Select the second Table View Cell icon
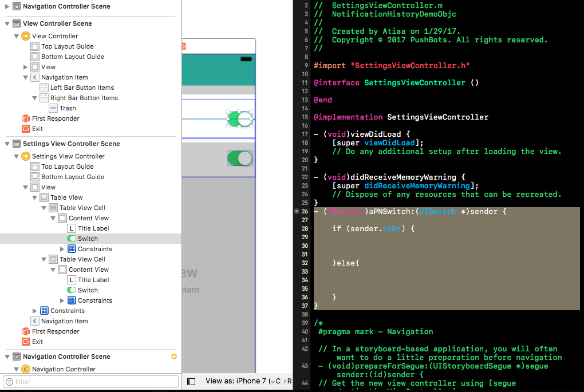This screenshot has height=392, width=584. click(x=53, y=259)
